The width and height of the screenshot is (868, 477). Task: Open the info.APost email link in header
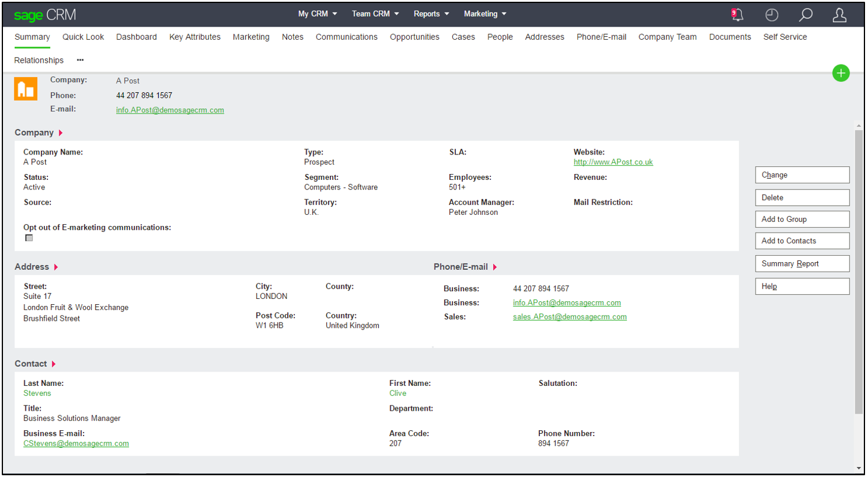[170, 110]
